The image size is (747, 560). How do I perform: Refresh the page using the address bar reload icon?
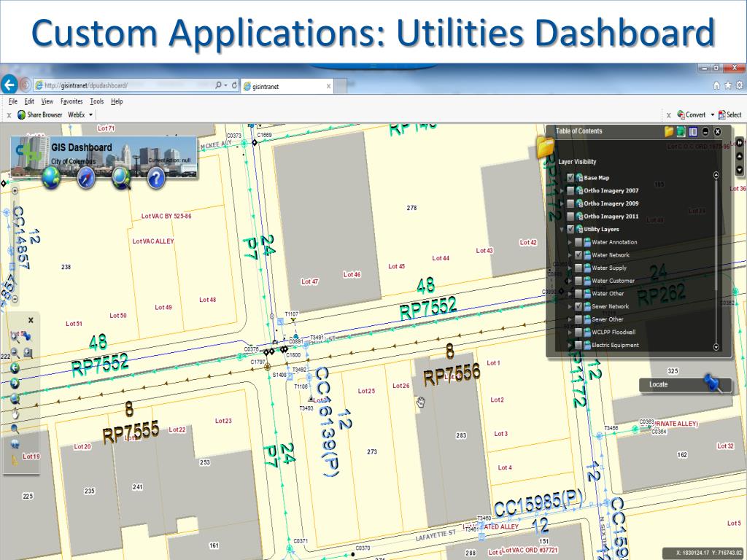pyautogui.click(x=234, y=85)
